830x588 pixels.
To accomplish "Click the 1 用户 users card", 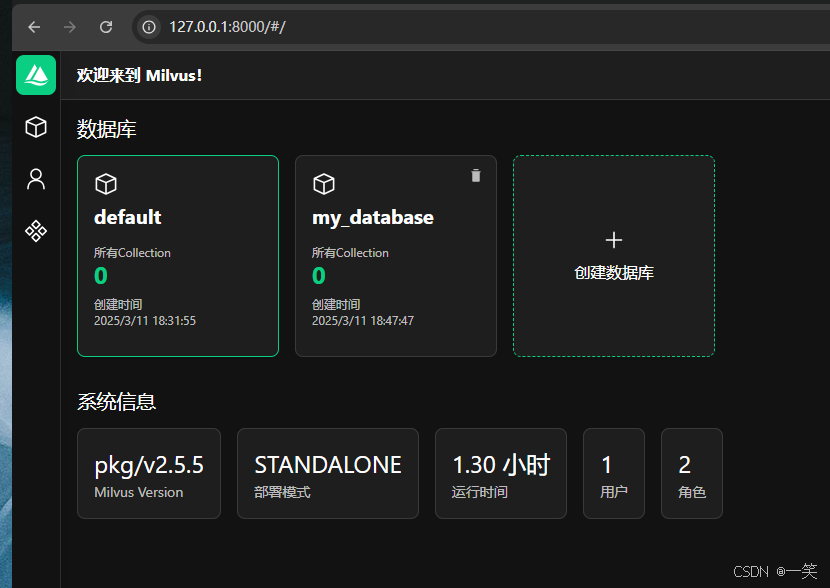I will pyautogui.click(x=614, y=473).
